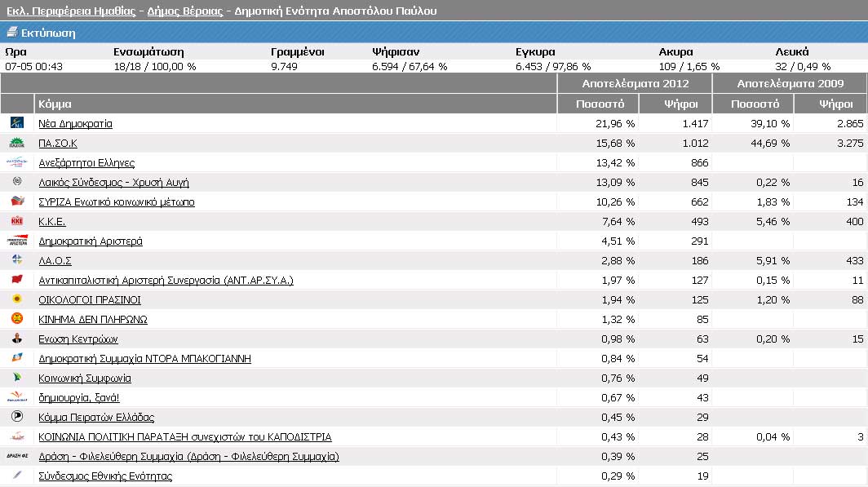Select the Χρυσή Αυγή 2012 votes 845

tap(700, 182)
